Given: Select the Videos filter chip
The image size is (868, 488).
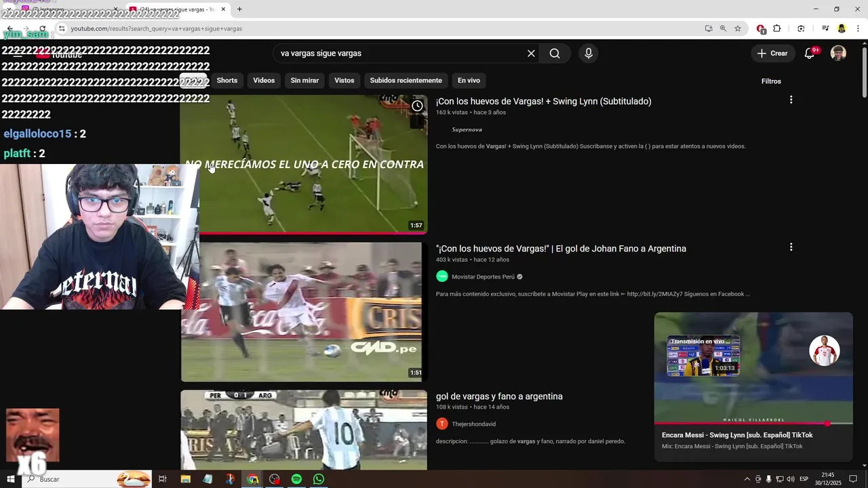Looking at the screenshot, I should coord(264,81).
